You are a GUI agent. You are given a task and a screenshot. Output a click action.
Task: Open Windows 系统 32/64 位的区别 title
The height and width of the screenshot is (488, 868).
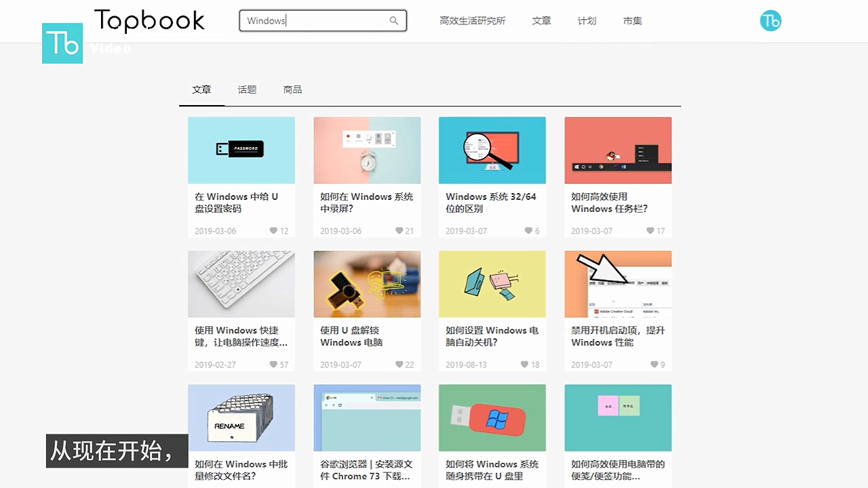pos(491,203)
